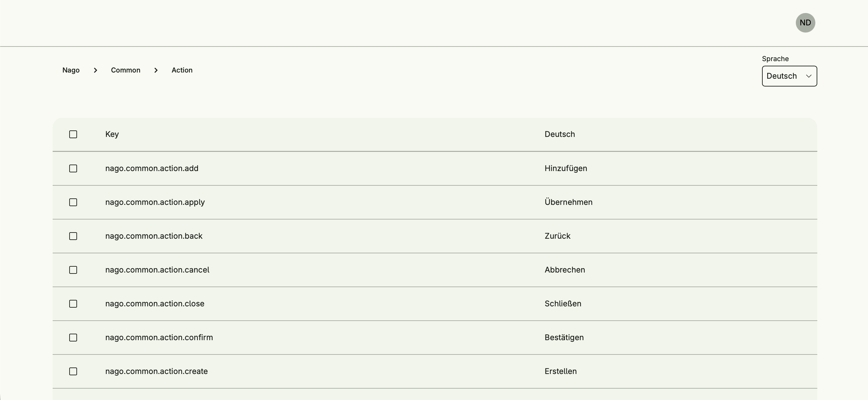Go to the Nago breadcrumb
Image resolution: width=868 pixels, height=400 pixels.
[x=71, y=70]
